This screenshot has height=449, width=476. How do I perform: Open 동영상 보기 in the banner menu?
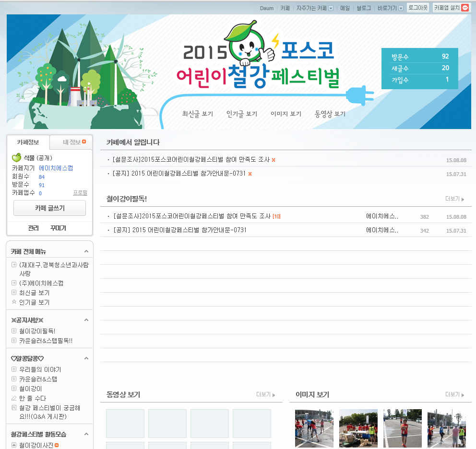point(330,114)
